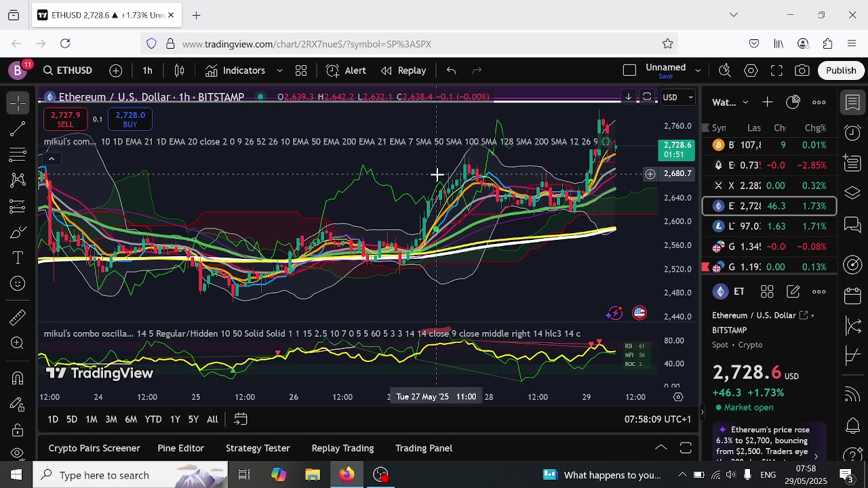This screenshot has height=488, width=868.
Task: Expand the bottom panel chevron
Action: coord(660,448)
